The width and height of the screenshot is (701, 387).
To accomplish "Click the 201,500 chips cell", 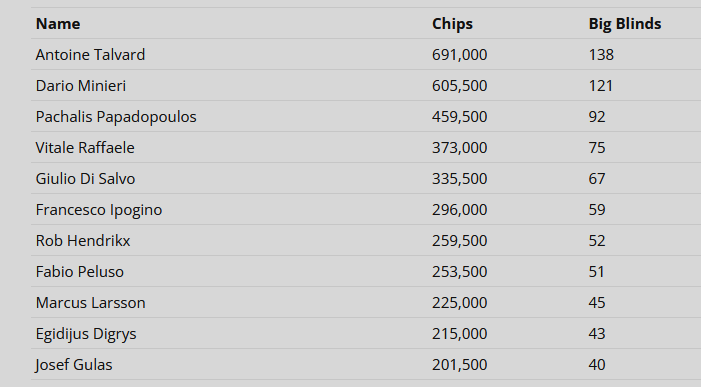I will (x=460, y=365).
